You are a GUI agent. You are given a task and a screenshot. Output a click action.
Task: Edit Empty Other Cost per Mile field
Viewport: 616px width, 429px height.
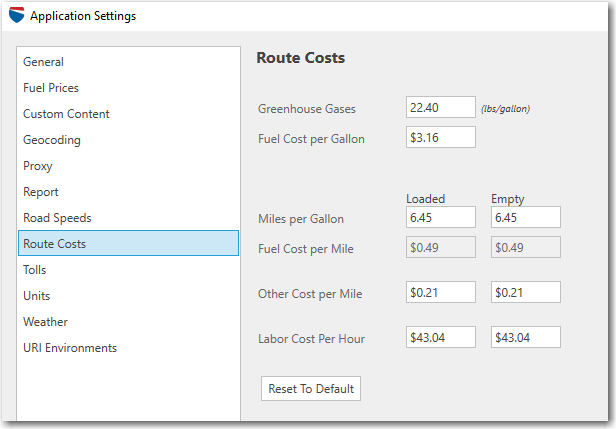[526, 292]
